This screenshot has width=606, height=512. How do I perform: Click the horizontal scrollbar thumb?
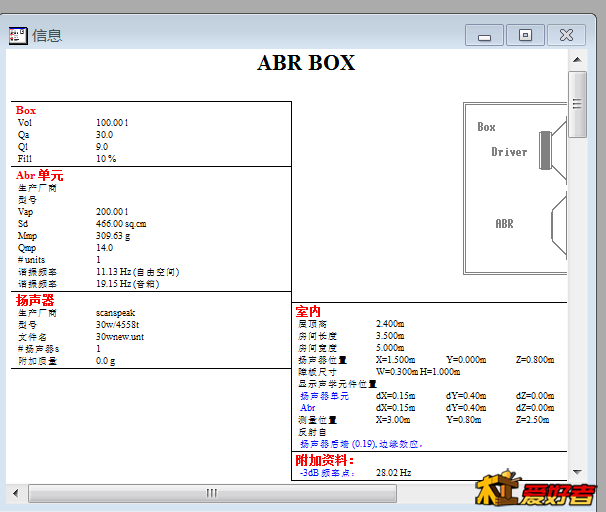(x=211, y=492)
